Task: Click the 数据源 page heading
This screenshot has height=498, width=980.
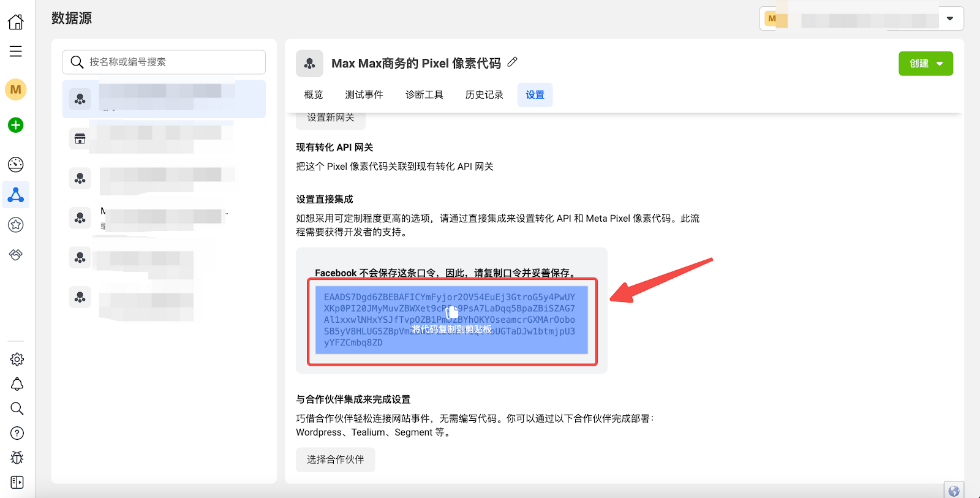Action: [x=72, y=18]
